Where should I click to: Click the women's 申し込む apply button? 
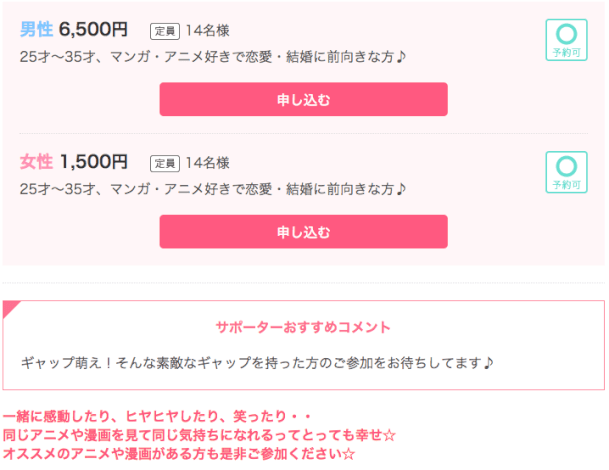point(303,232)
